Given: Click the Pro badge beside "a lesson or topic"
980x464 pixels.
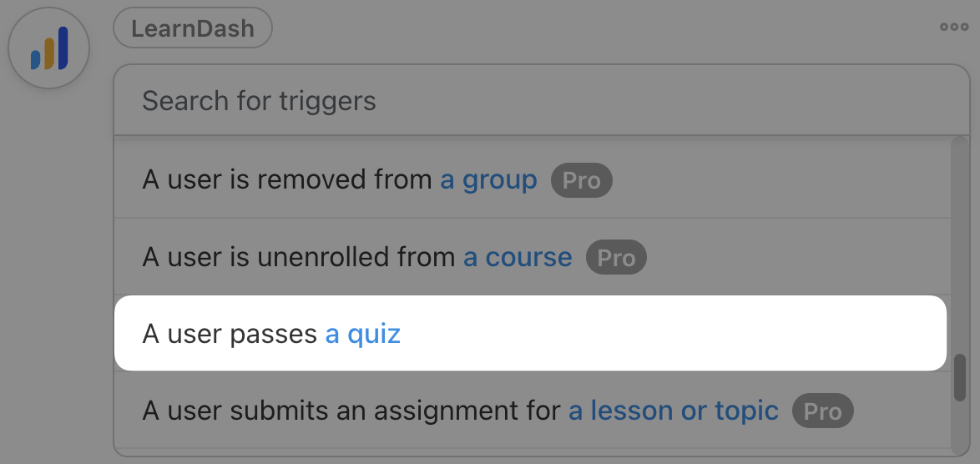Looking at the screenshot, I should pos(822,411).
